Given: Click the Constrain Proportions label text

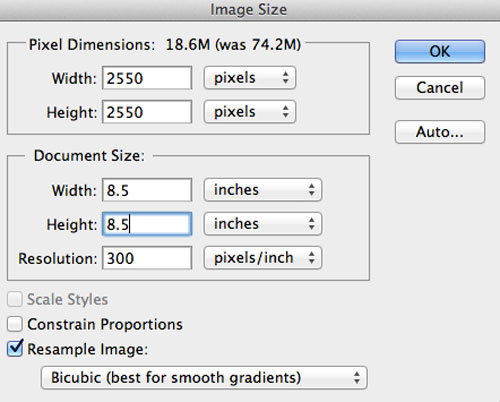Looking at the screenshot, I should [x=105, y=325].
